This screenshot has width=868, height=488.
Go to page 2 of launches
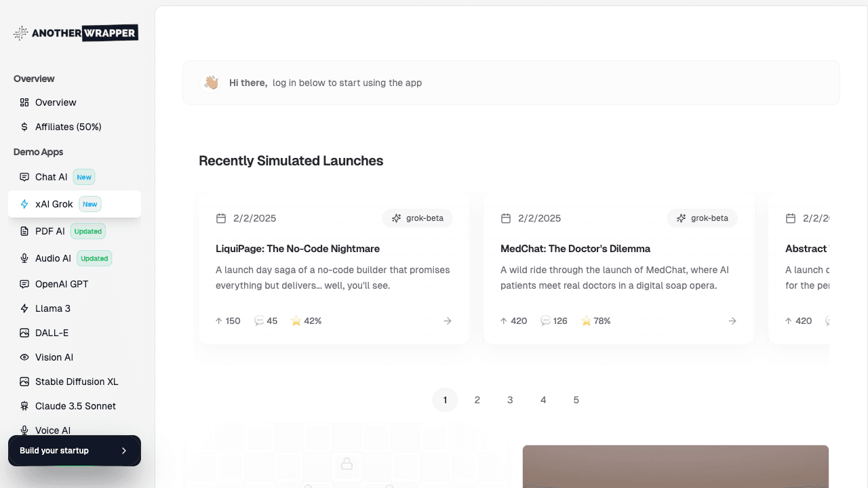tap(477, 400)
